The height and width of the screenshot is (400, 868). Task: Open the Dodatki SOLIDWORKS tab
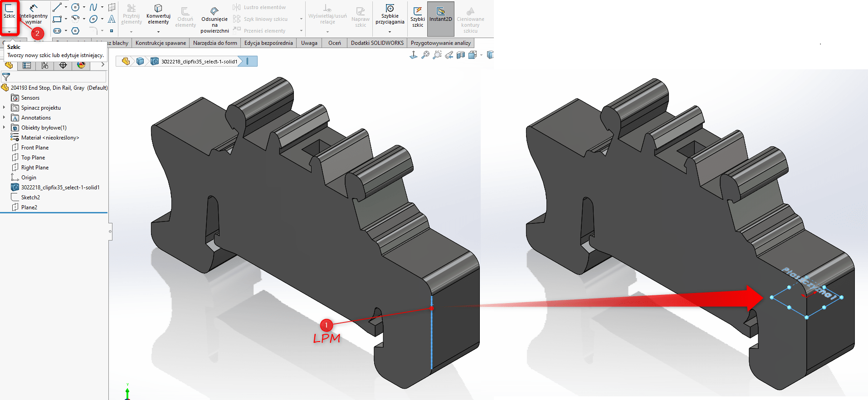377,43
